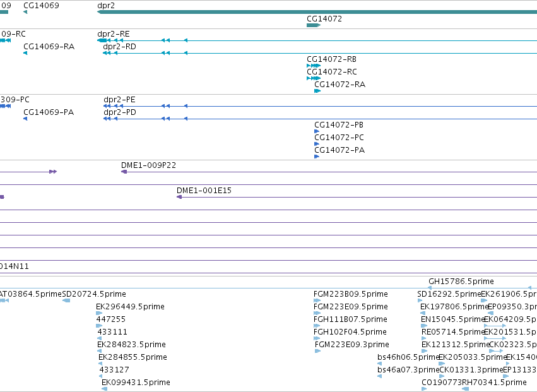Select the RE05714.5prime EST label
537x392 pixels.
(x=453, y=333)
